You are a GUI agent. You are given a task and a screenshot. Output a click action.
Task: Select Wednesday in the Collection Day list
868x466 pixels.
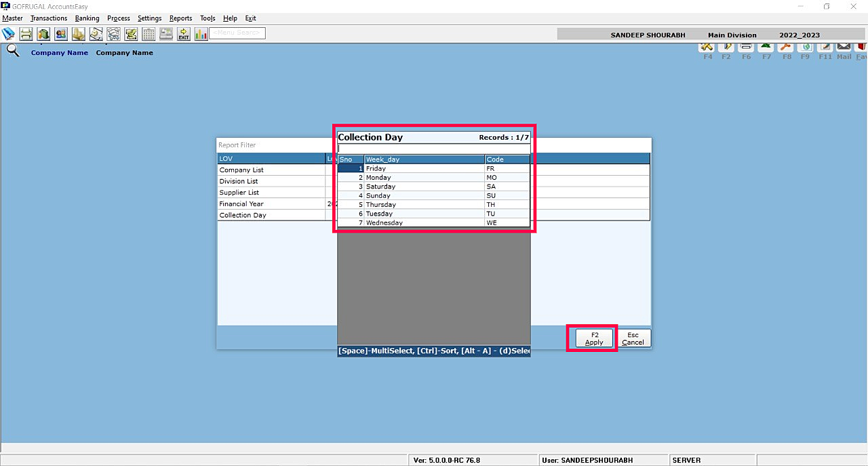(x=434, y=222)
